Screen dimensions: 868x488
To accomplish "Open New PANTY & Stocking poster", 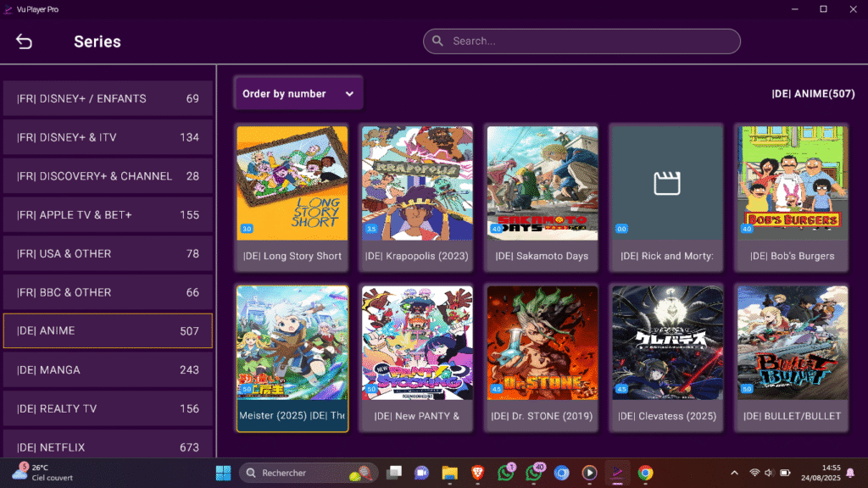I will 417,343.
